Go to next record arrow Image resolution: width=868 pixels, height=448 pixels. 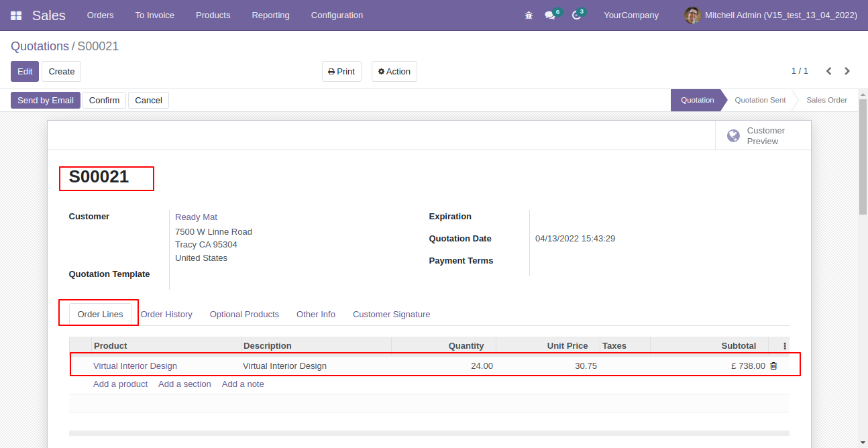click(847, 71)
